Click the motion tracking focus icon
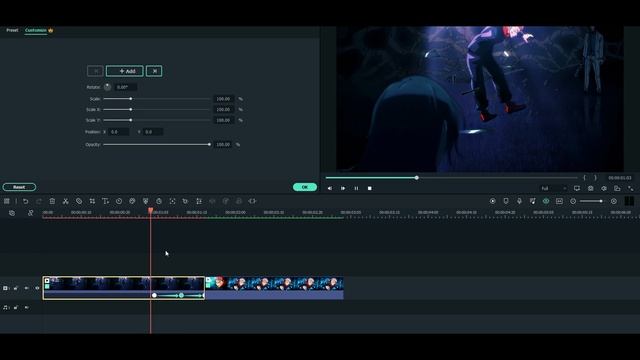 pyautogui.click(x=172, y=201)
